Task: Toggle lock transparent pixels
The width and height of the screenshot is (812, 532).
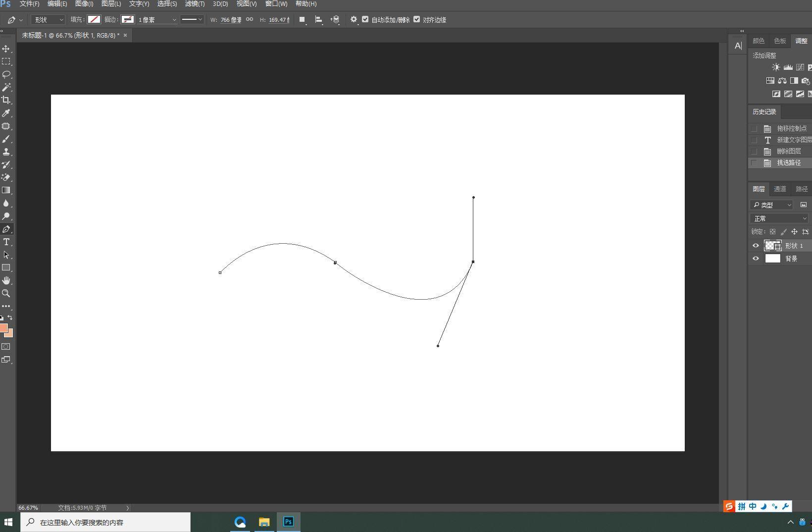Action: pyautogui.click(x=772, y=232)
